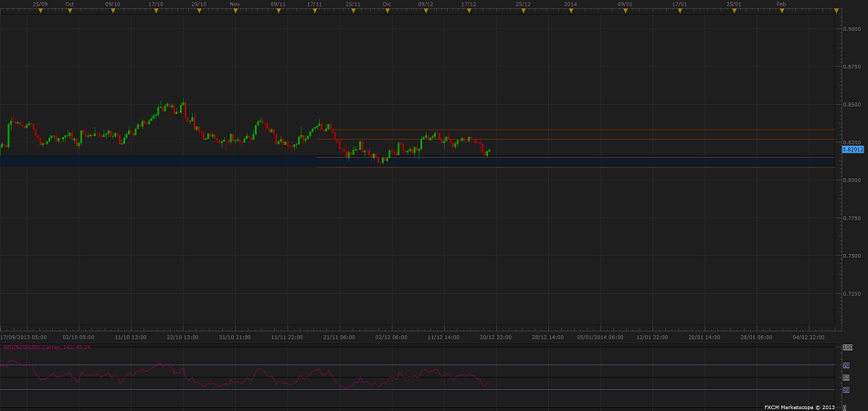Click the 05/01/2014 06:00 bottom date label
Image resolution: width=868 pixels, height=411 pixels.
[600, 336]
